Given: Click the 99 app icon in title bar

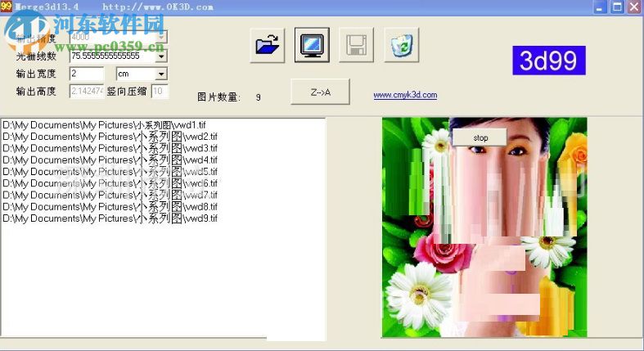Looking at the screenshot, I should pos(7,7).
